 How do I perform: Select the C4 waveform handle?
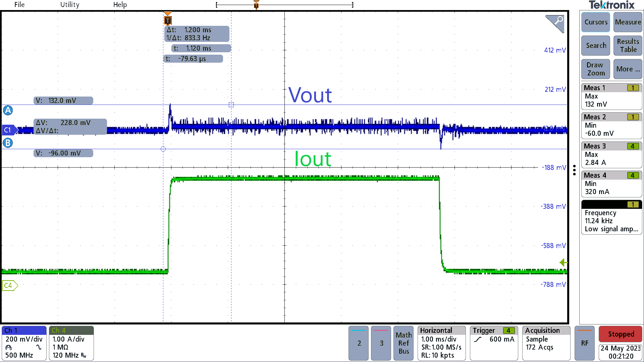[x=9, y=286]
